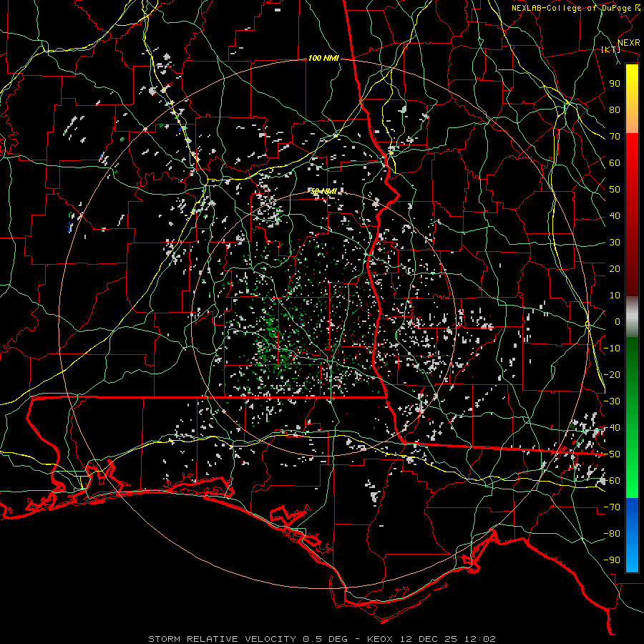Click the '-60' value on the velocity scale

click(x=612, y=481)
